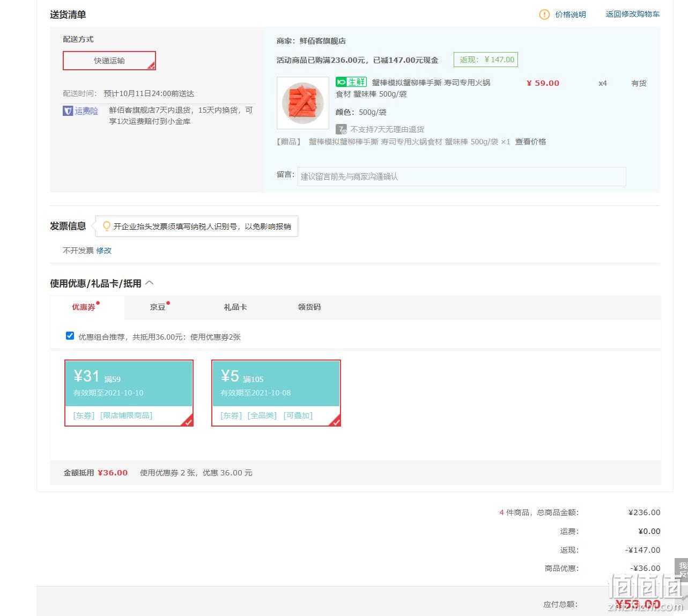Click 修改 to edit invoice info
This screenshot has width=688, height=616.
pyautogui.click(x=104, y=251)
